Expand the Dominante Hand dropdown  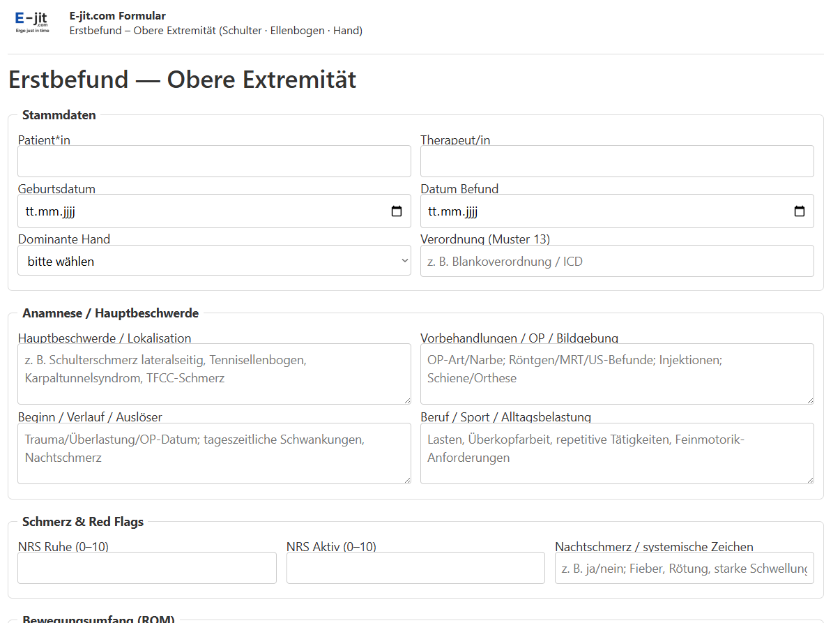(214, 260)
